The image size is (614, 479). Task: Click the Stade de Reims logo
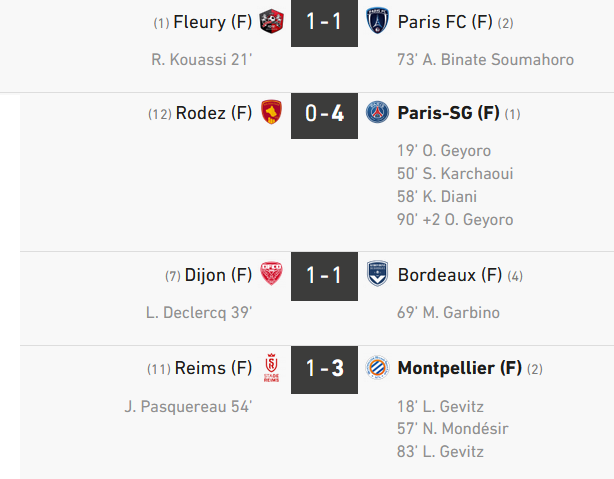(271, 368)
